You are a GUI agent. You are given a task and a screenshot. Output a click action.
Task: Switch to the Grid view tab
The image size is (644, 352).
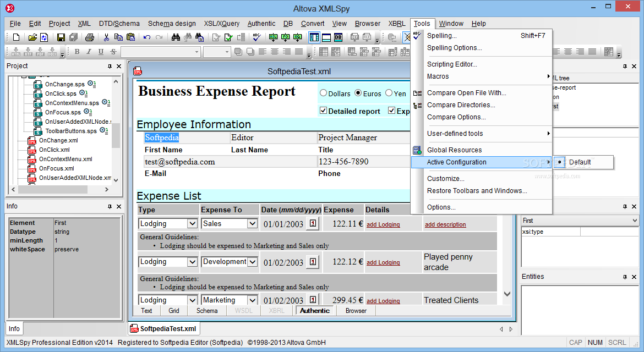pyautogui.click(x=174, y=311)
